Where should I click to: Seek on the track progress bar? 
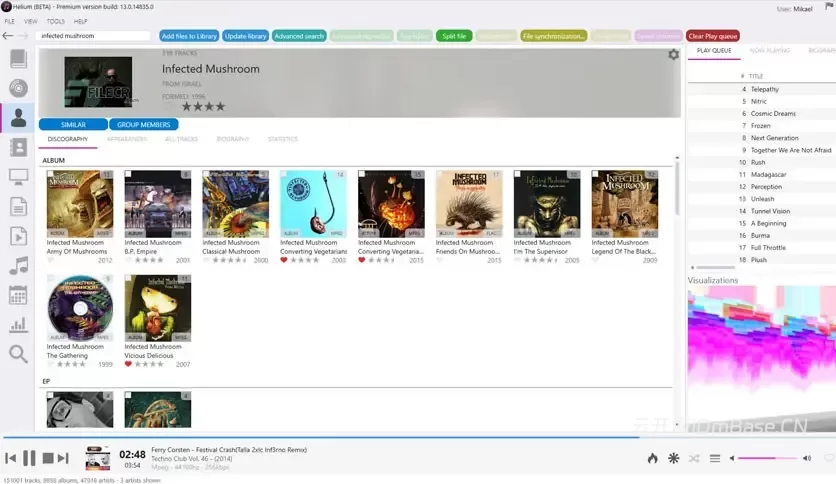tap(418, 437)
